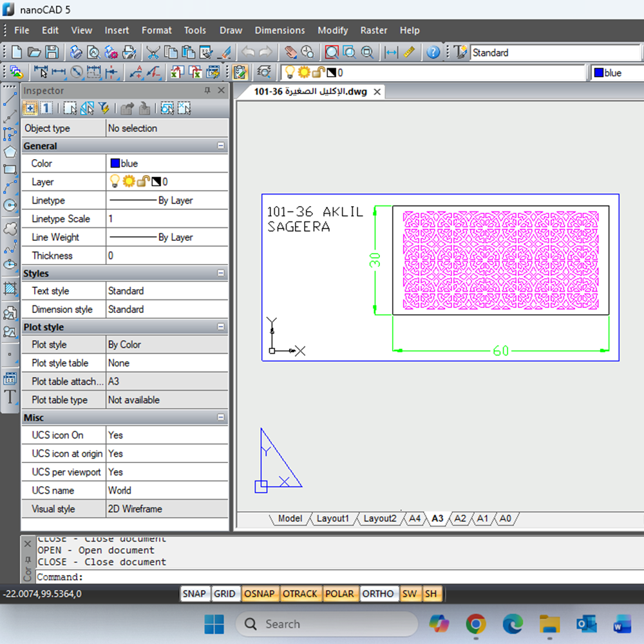Click the Cut scissors icon
This screenshot has height=644, width=644.
tap(153, 53)
